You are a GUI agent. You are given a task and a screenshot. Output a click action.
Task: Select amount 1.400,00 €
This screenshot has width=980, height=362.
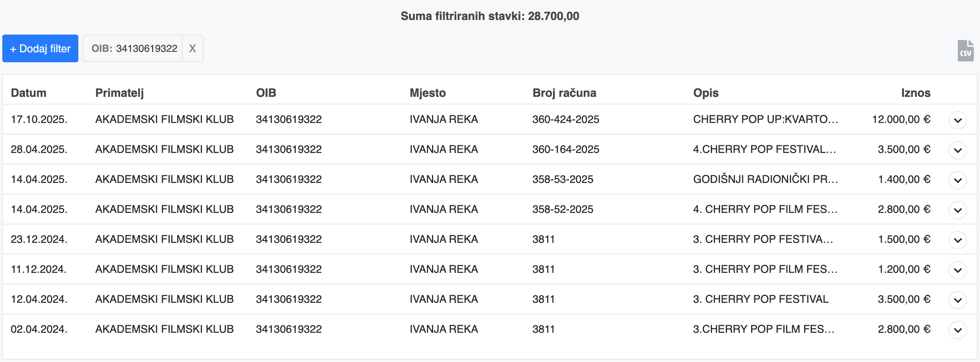tap(904, 179)
